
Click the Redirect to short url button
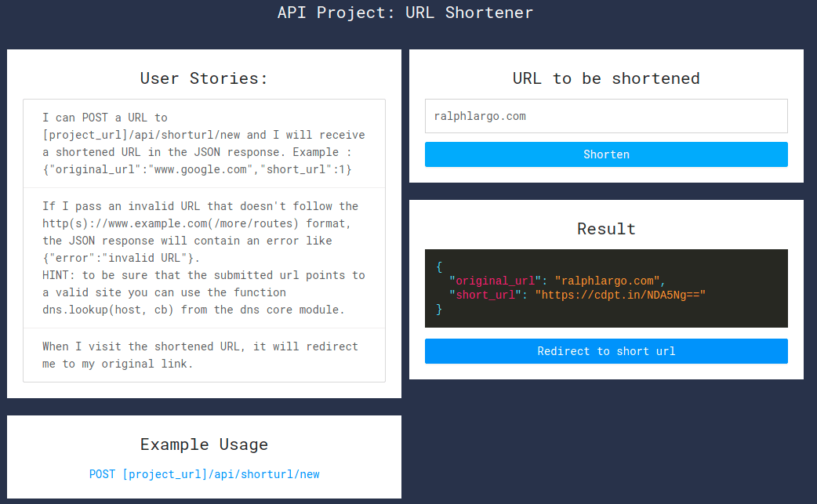(606, 351)
